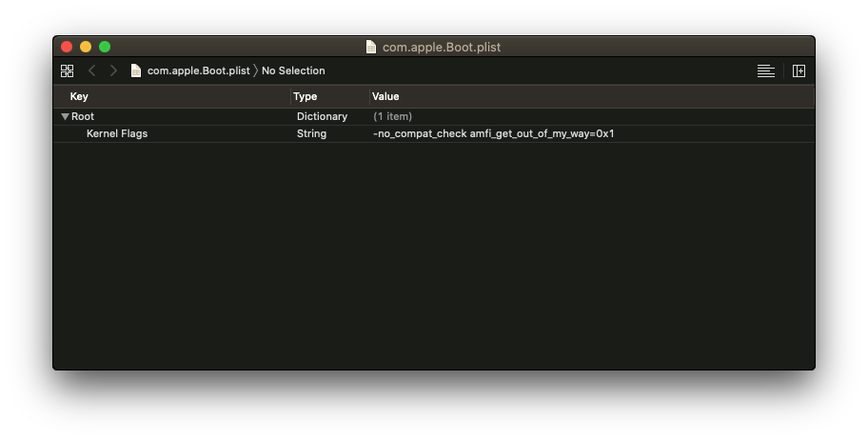Open the String type popup for Kernel Flags

click(x=311, y=133)
